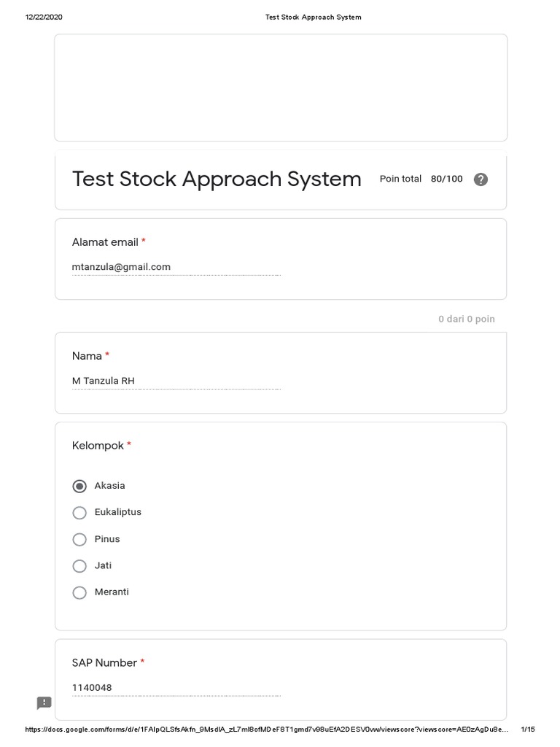Select the Pinus radio button
Image resolution: width=560 pixels, height=747 pixels.
click(79, 540)
